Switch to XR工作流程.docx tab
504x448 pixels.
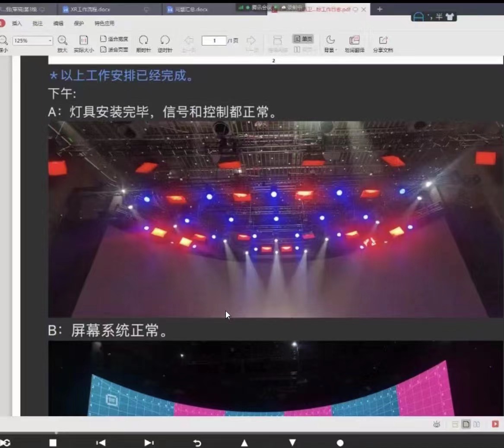[x=106, y=9]
